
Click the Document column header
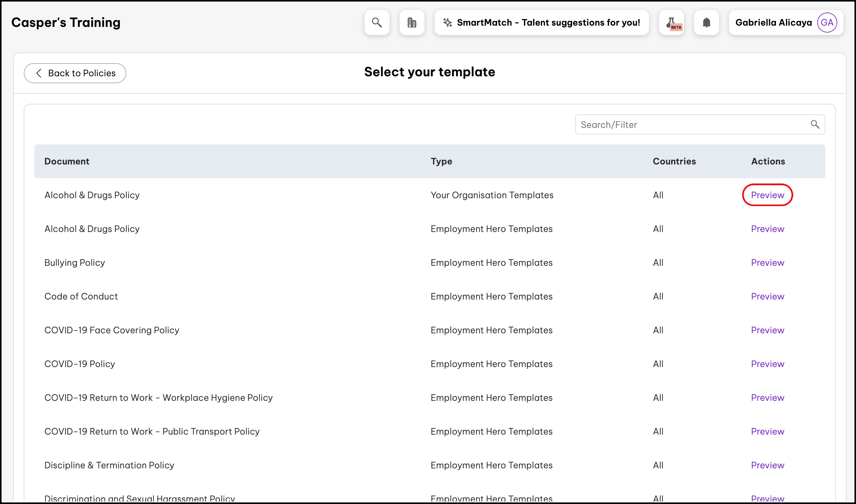coord(67,161)
